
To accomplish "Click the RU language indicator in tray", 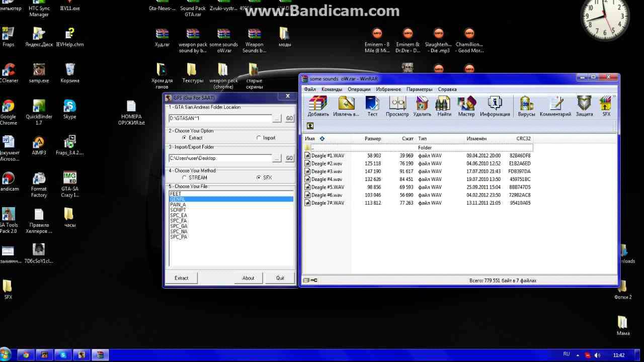I will tap(567, 354).
